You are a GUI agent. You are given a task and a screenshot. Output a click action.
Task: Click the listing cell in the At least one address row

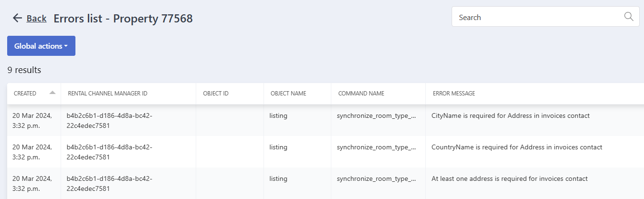click(x=278, y=178)
